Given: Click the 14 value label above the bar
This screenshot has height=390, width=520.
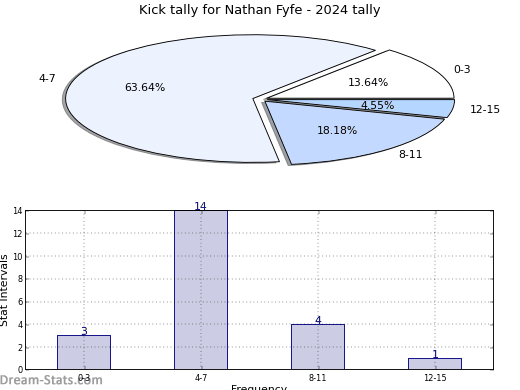Looking at the screenshot, I should click(x=200, y=206).
